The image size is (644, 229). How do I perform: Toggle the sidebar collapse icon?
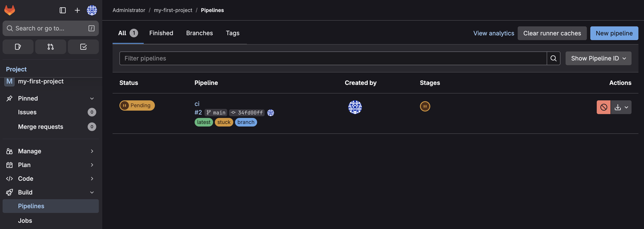[x=63, y=10]
